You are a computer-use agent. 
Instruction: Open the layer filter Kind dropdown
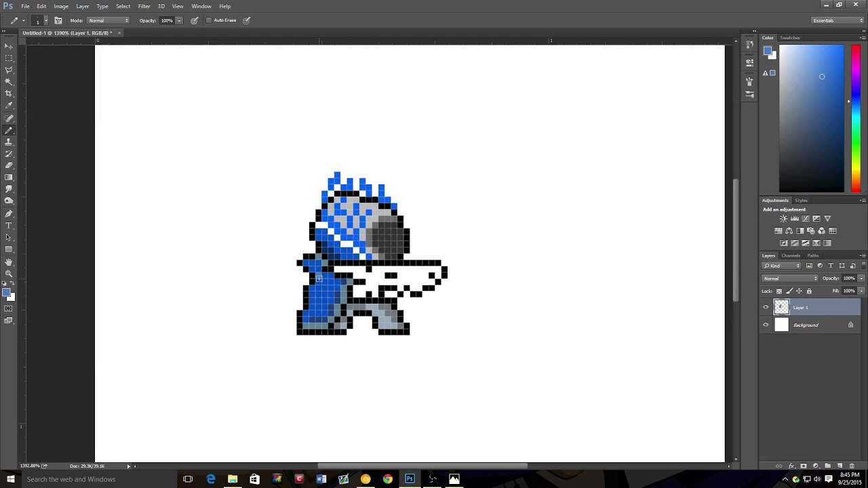point(782,266)
